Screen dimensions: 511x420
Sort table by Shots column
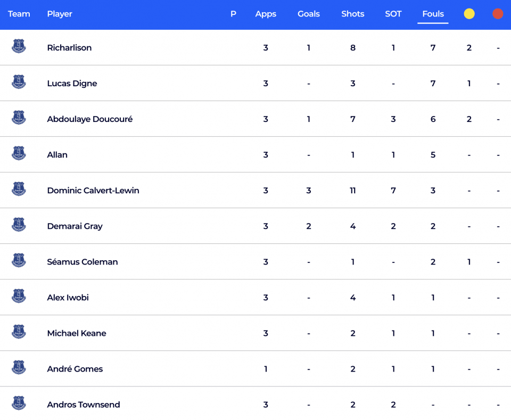click(x=352, y=14)
